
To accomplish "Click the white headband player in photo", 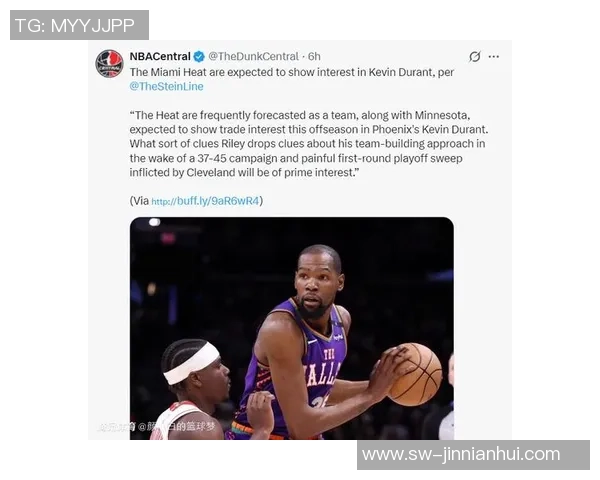I will tap(193, 389).
